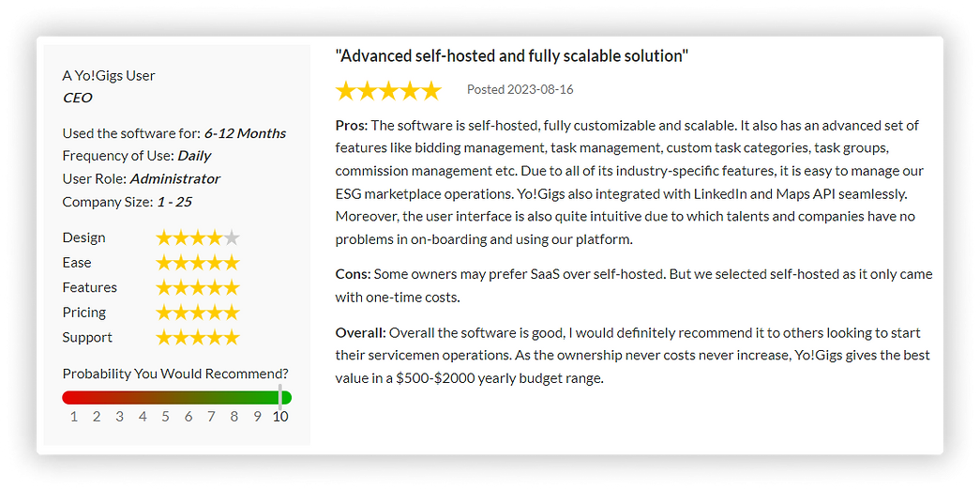Click the overall five-star rating row
This screenshot has height=489, width=980.
tap(388, 91)
